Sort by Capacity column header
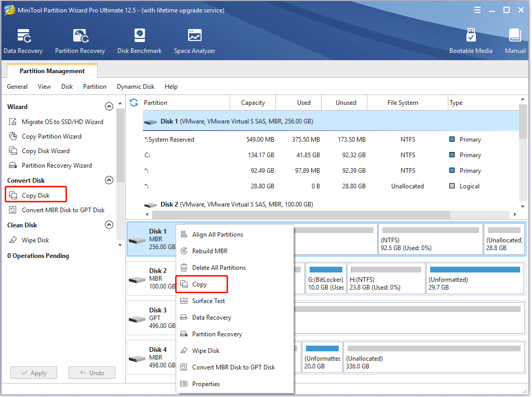Image resolution: width=532 pixels, height=397 pixels. (x=253, y=102)
